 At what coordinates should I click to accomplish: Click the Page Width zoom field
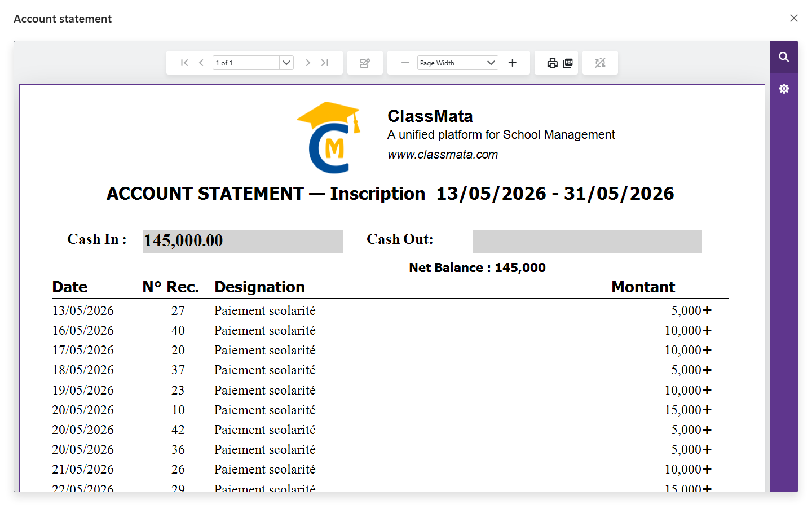(451, 63)
